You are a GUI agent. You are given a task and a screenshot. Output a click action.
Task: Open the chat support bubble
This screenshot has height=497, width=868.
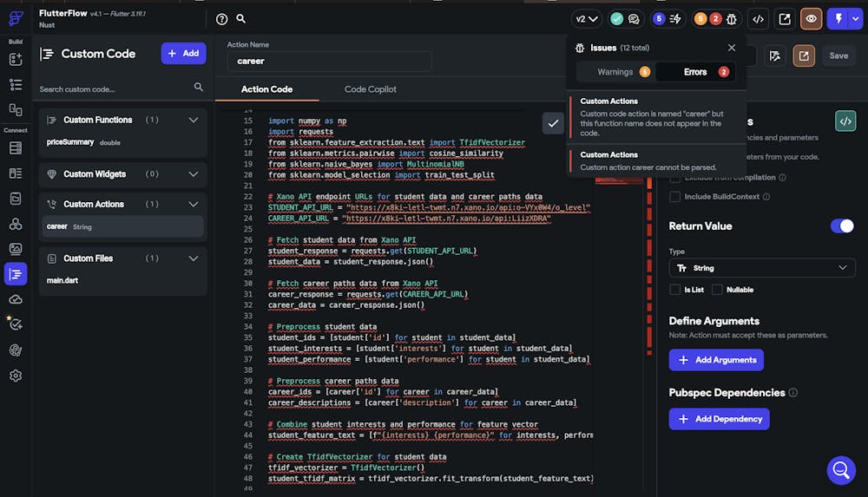pyautogui.click(x=839, y=469)
